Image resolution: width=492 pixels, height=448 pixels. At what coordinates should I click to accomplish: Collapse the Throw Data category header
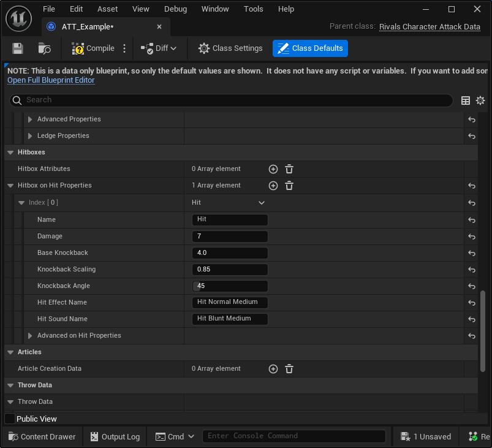pos(10,385)
